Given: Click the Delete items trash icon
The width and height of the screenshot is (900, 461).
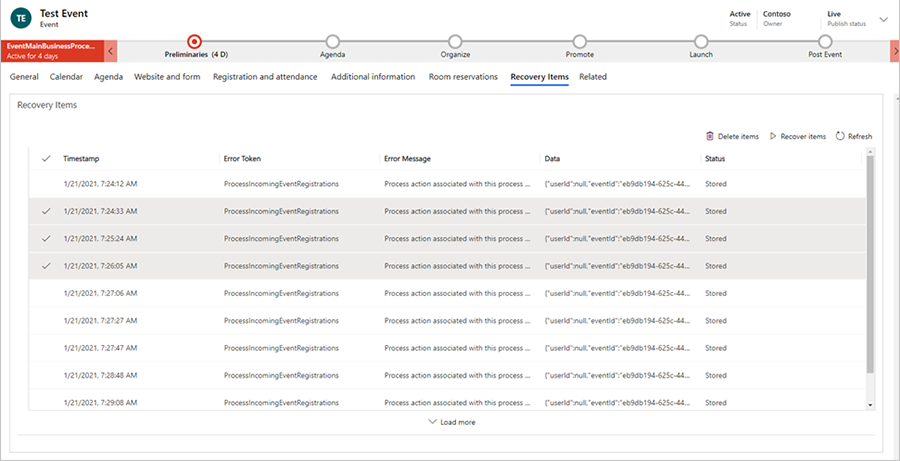Looking at the screenshot, I should (x=710, y=136).
